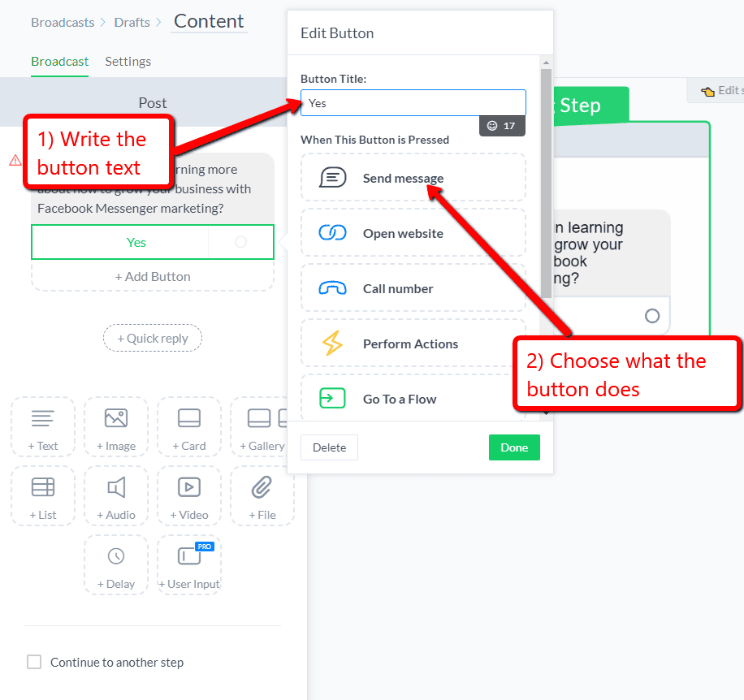Image resolution: width=744 pixels, height=700 pixels.
Task: Delete the button via Delete
Action: tap(329, 447)
